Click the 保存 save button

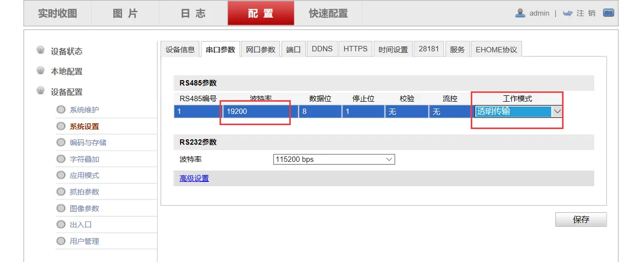pos(581,220)
